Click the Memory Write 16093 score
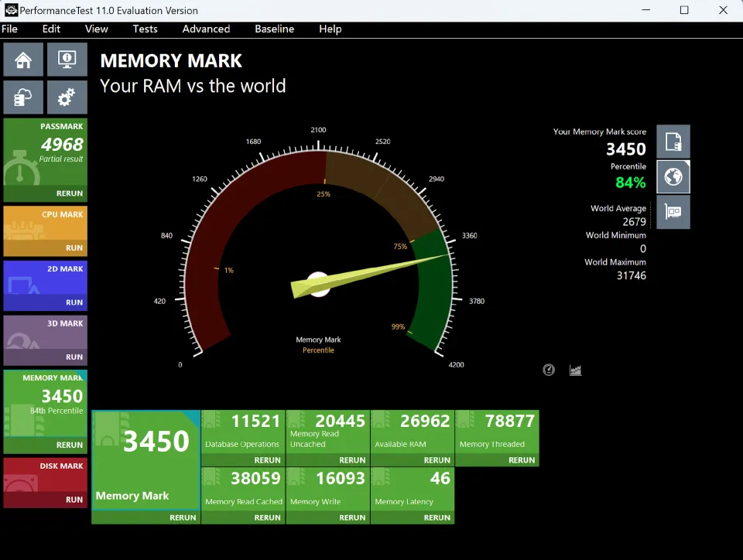 (341, 478)
